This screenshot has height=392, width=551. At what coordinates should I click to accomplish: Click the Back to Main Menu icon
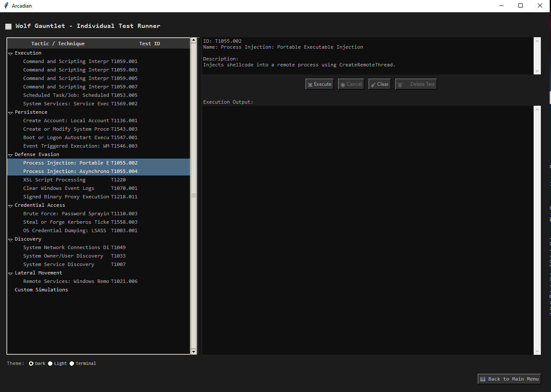tap(483, 379)
